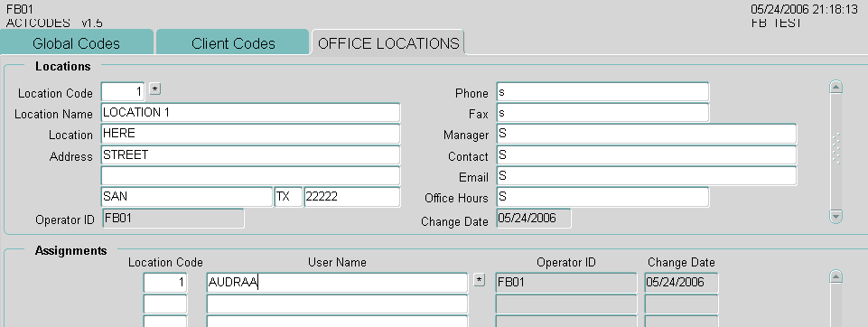This screenshot has height=327, width=868.
Task: Click the empty second-row User Name field
Action: point(337,304)
